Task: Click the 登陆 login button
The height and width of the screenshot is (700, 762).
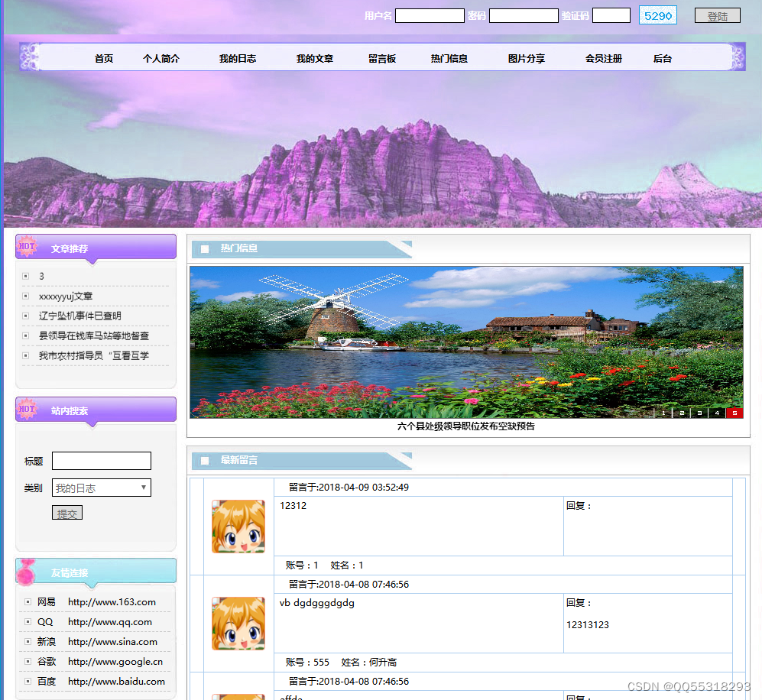Action: click(x=717, y=15)
